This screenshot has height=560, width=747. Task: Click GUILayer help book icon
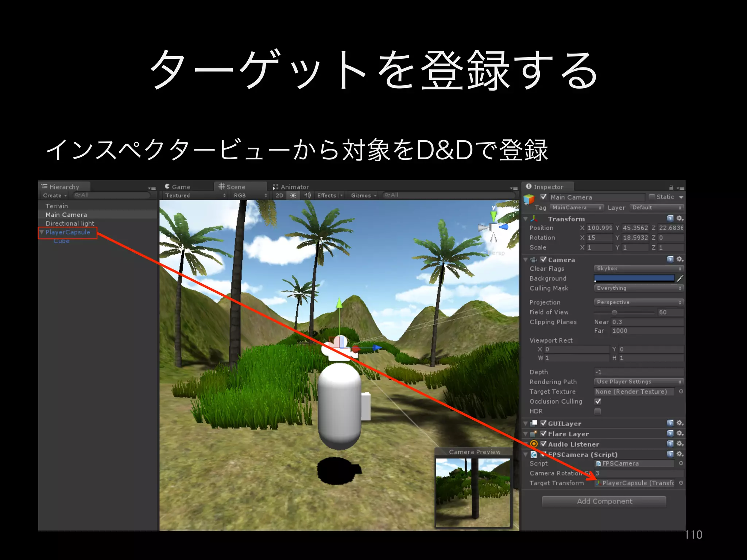pos(670,423)
